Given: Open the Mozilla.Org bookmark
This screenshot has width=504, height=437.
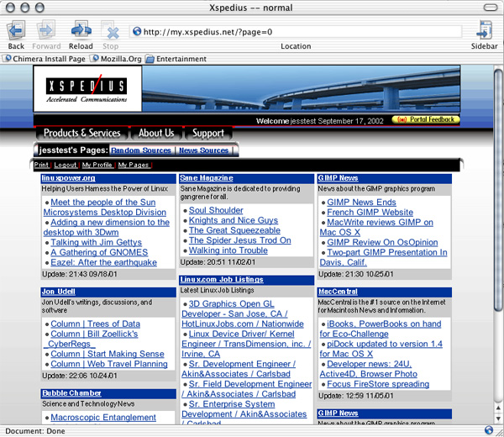Looking at the screenshot, I should tap(115, 59).
